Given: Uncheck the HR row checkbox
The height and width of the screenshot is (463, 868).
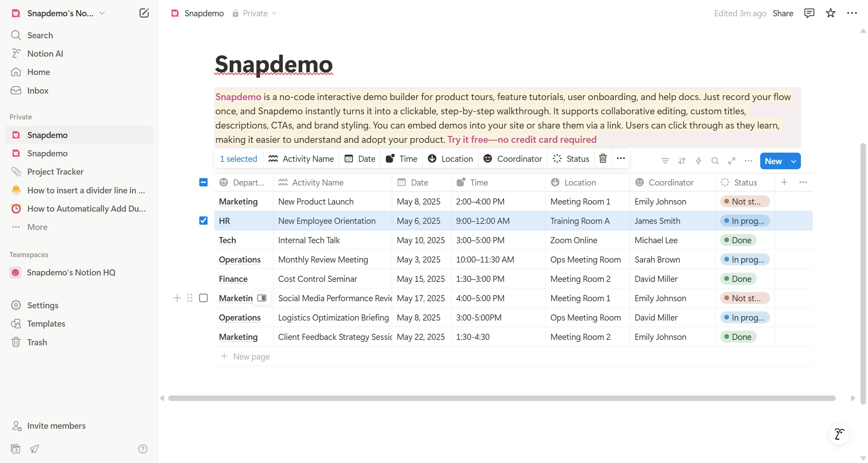Looking at the screenshot, I should [203, 221].
